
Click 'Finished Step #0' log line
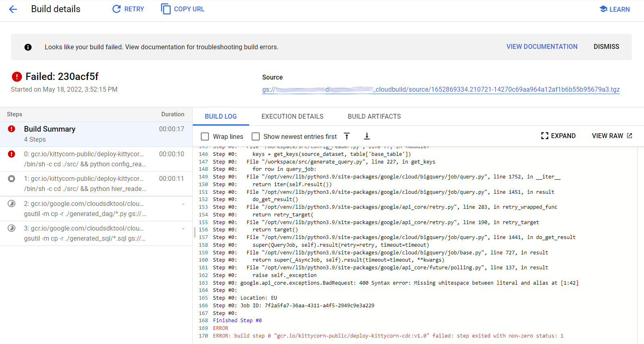coord(237,320)
